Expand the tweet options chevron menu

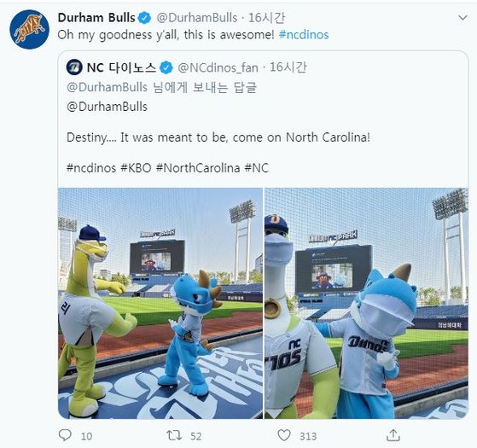pyautogui.click(x=462, y=18)
